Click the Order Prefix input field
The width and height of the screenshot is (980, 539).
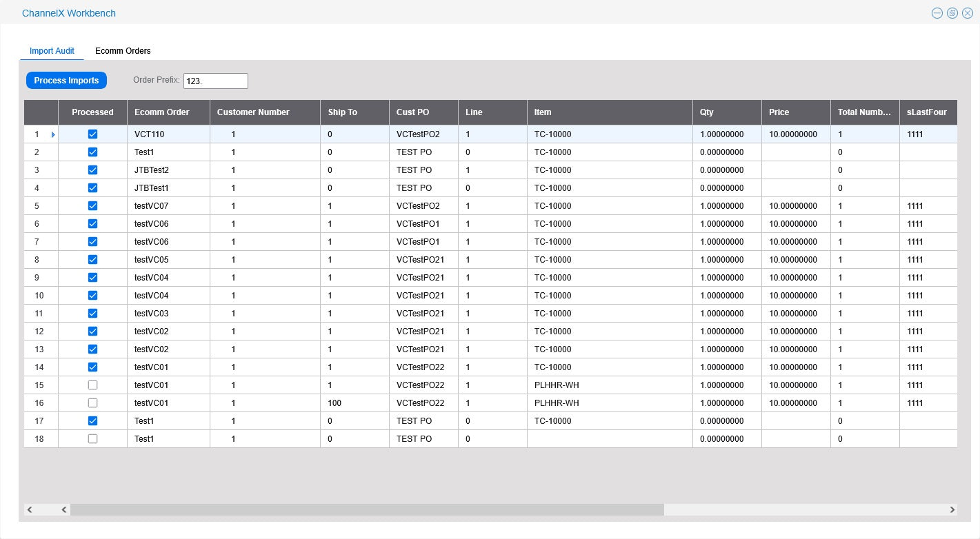click(215, 81)
